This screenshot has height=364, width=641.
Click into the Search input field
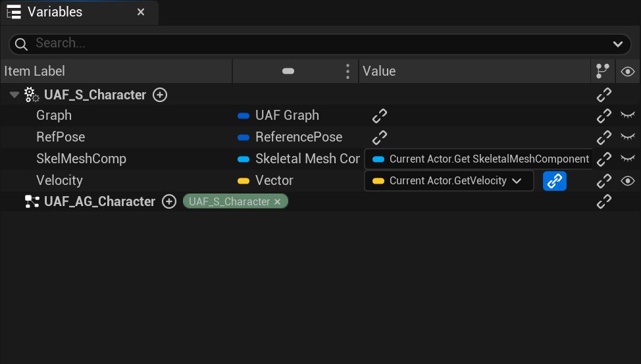316,44
